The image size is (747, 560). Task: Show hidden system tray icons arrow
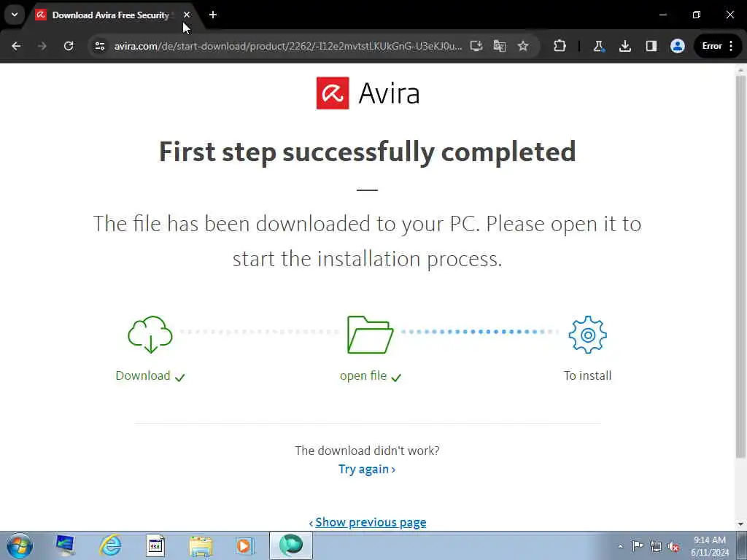pyautogui.click(x=620, y=546)
